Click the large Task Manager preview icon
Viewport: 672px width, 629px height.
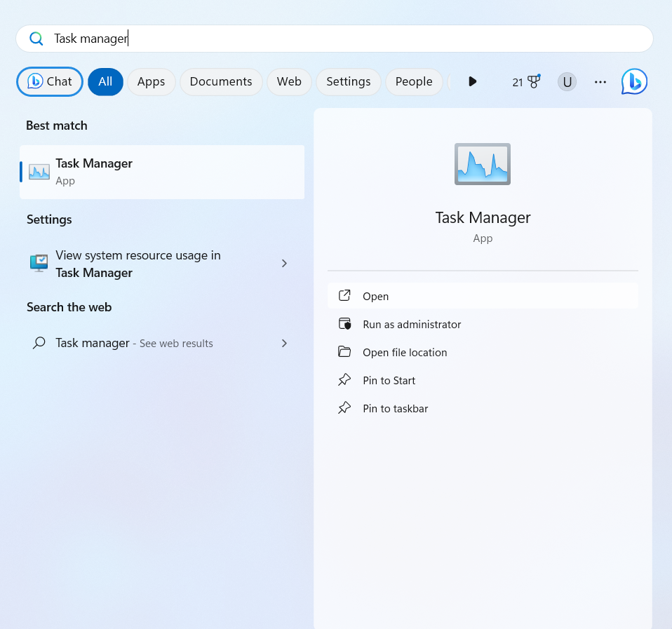483,164
